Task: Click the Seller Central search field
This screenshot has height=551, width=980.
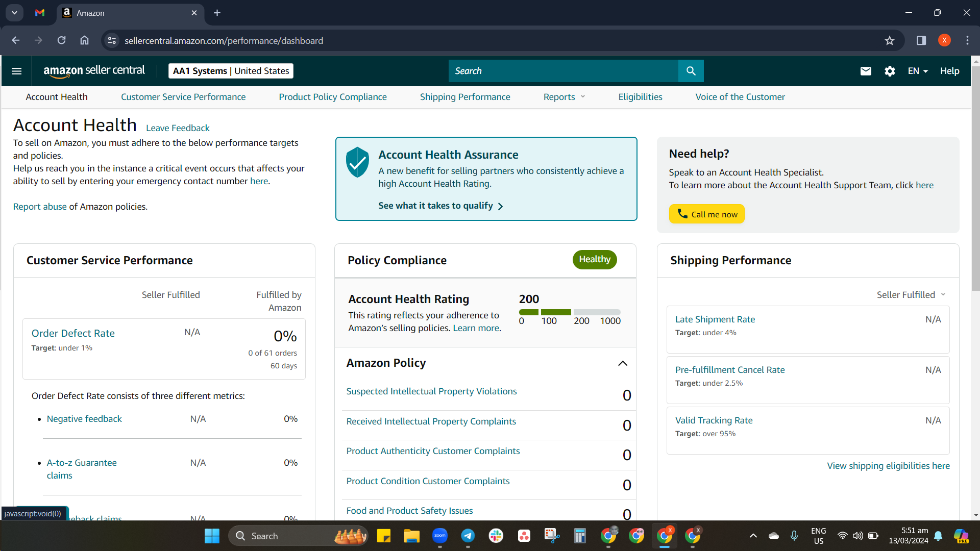Action: tap(563, 71)
